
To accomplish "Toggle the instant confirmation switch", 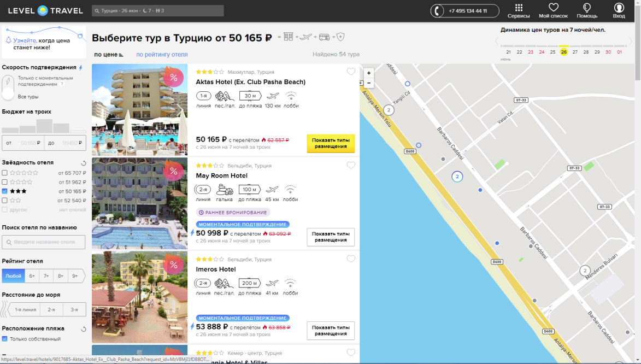I will point(8,87).
